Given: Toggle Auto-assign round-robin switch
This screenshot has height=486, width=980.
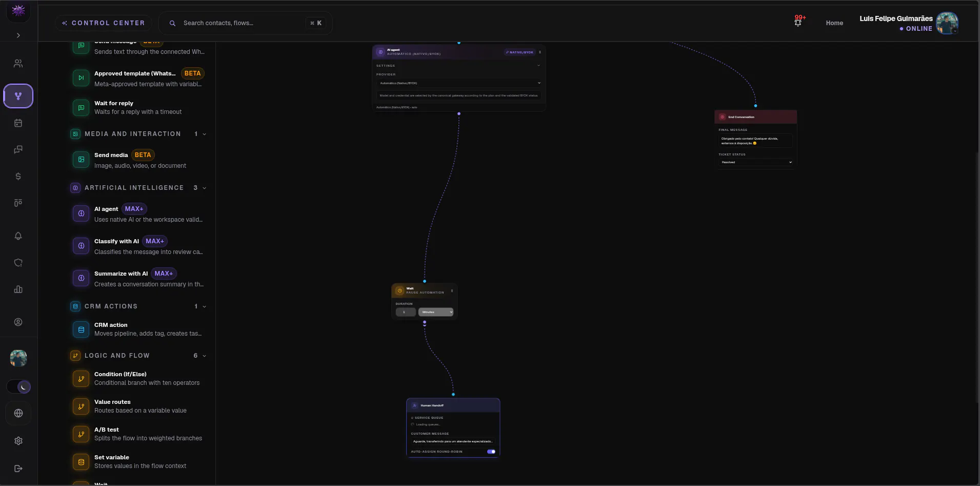Looking at the screenshot, I should coord(491,452).
